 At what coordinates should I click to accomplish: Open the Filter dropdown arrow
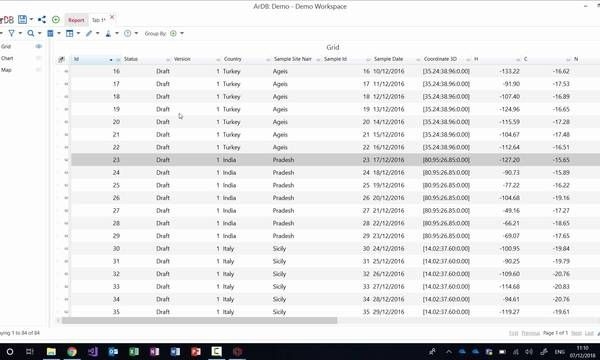coord(20,33)
